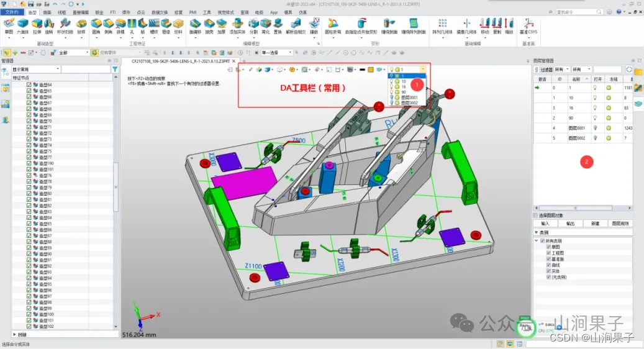The height and width of the screenshot is (349, 644).
Task: Click the black line color swatch in DA toolbar
Action: pos(362,70)
